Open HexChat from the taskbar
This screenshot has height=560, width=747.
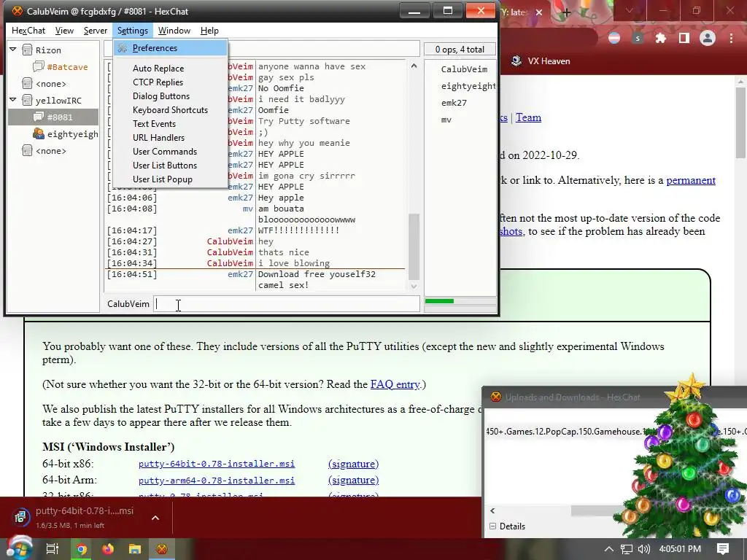tap(162, 549)
